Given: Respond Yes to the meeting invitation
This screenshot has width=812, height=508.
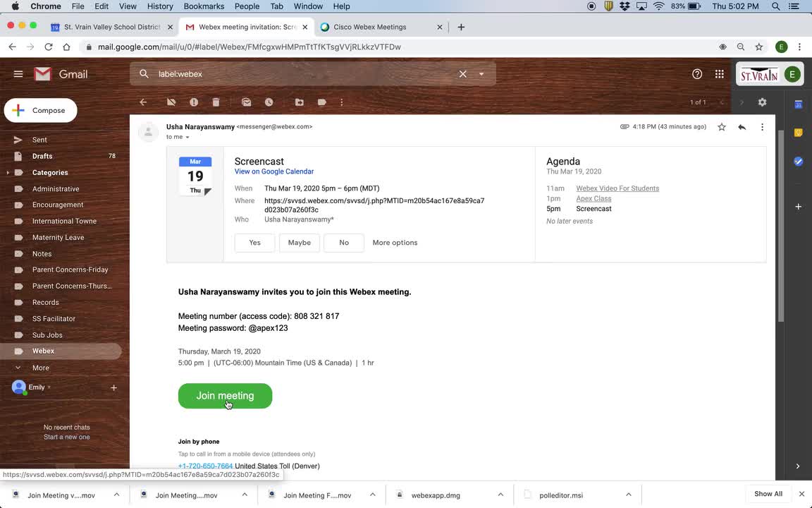Looking at the screenshot, I should (x=254, y=242).
